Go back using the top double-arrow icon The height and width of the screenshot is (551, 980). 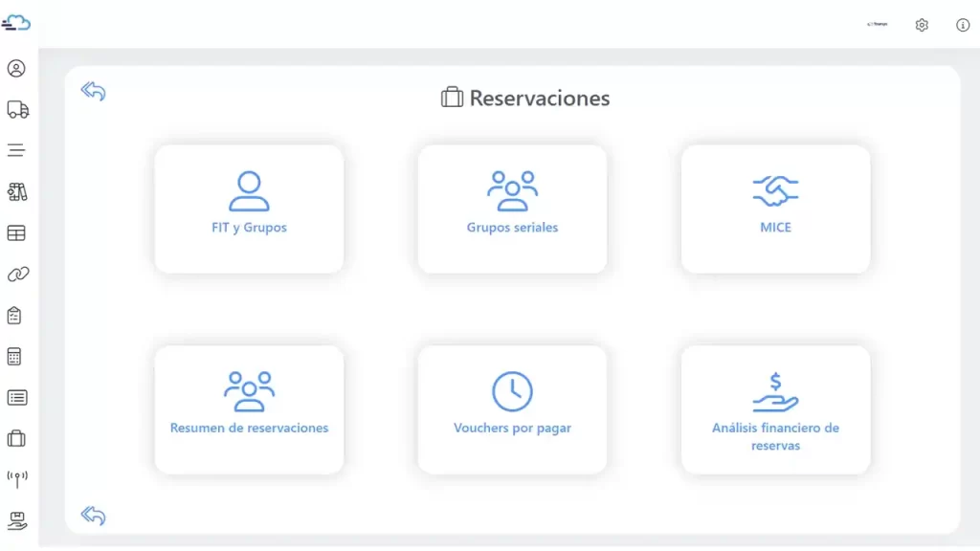93,91
